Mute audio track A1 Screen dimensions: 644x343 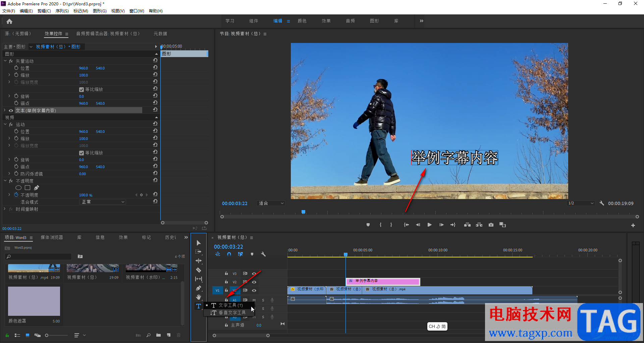(x=254, y=300)
